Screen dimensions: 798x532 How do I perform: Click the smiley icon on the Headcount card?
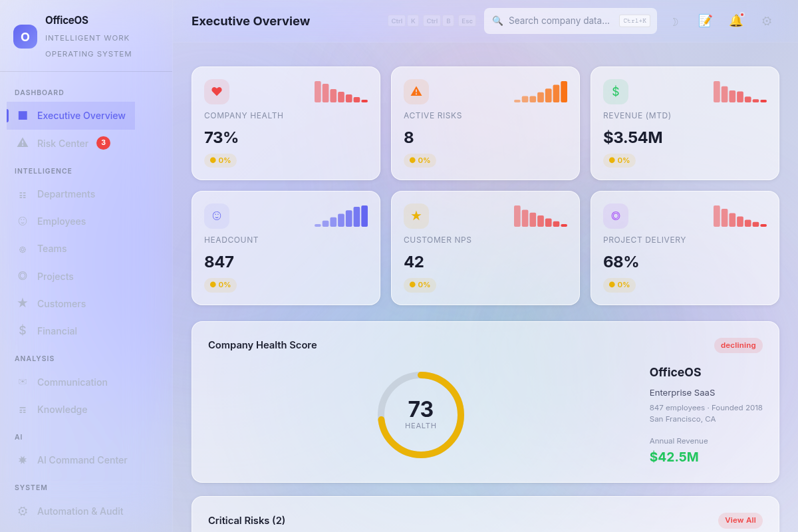217,216
